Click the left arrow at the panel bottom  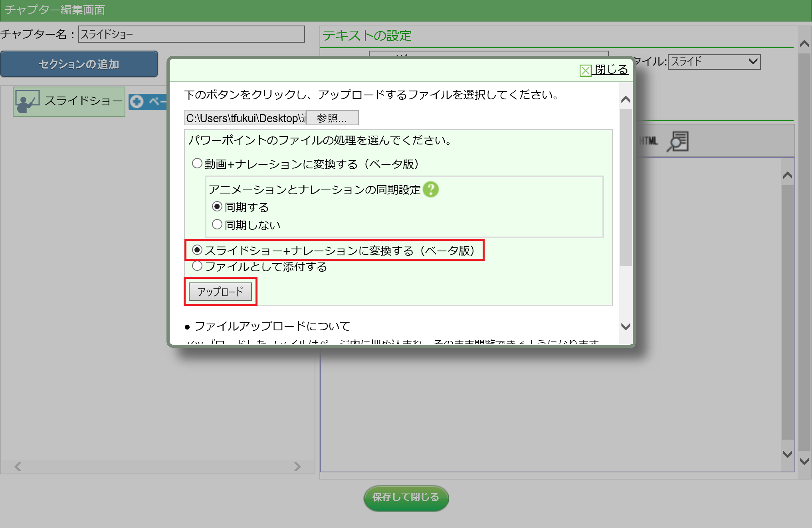(x=17, y=467)
